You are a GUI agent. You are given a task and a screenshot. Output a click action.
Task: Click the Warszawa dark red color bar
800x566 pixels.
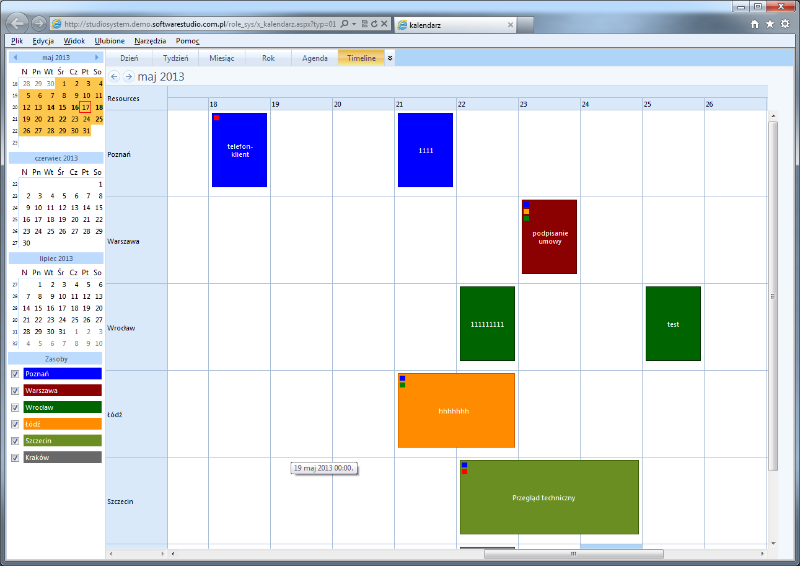point(62,390)
